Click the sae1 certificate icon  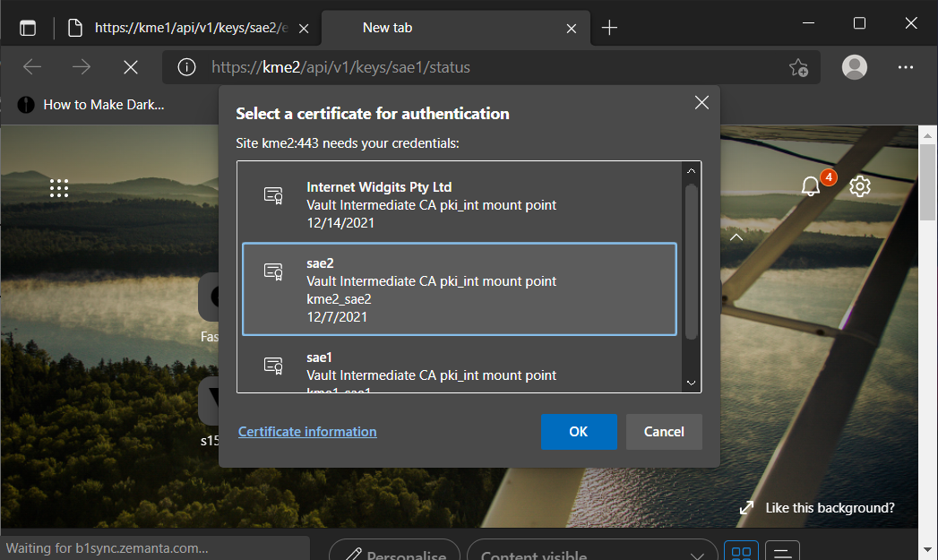(x=273, y=366)
